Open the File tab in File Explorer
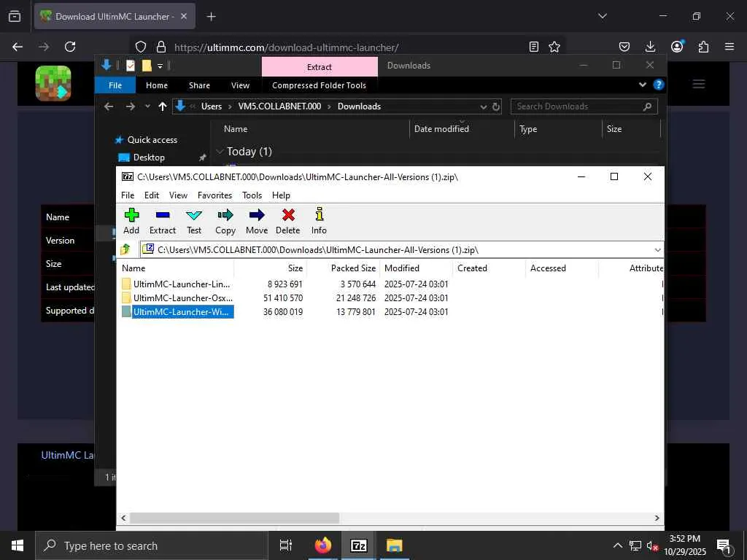Image resolution: width=747 pixels, height=560 pixels. point(115,85)
